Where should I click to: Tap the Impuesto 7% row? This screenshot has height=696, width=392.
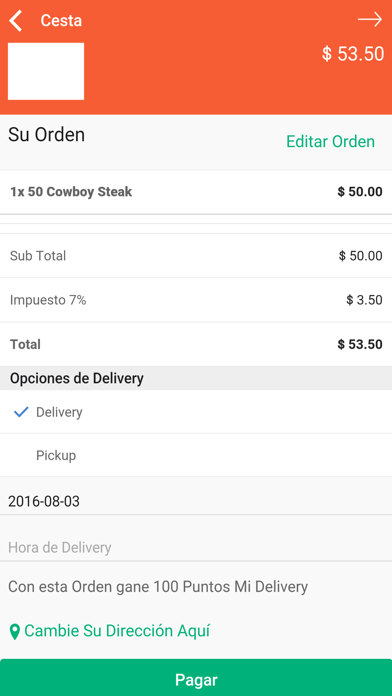point(196,300)
